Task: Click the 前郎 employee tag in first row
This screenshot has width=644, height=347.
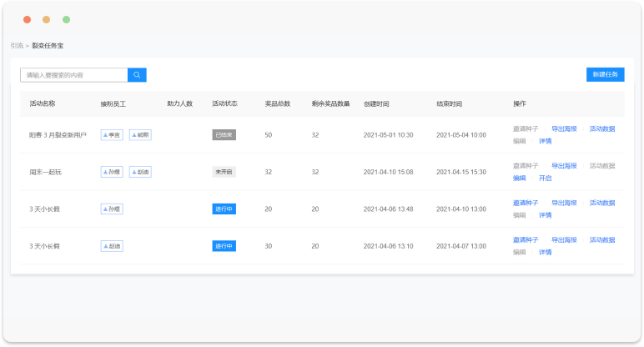Action: click(x=140, y=134)
